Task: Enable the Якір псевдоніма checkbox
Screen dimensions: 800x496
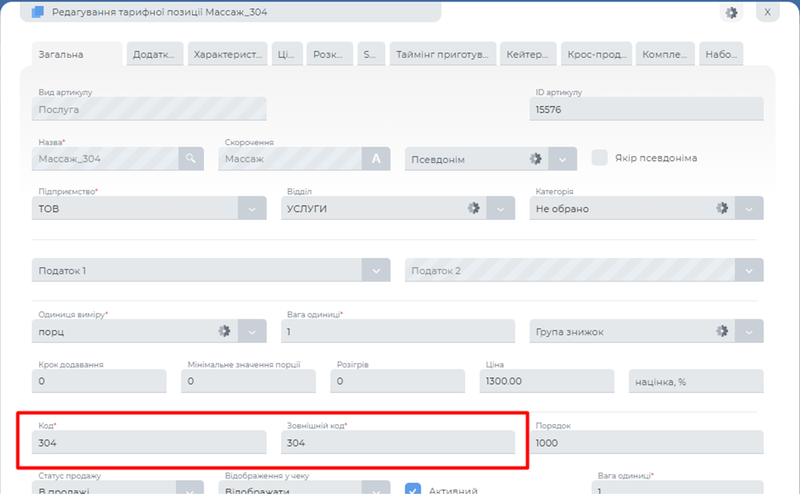Action: pyautogui.click(x=600, y=158)
